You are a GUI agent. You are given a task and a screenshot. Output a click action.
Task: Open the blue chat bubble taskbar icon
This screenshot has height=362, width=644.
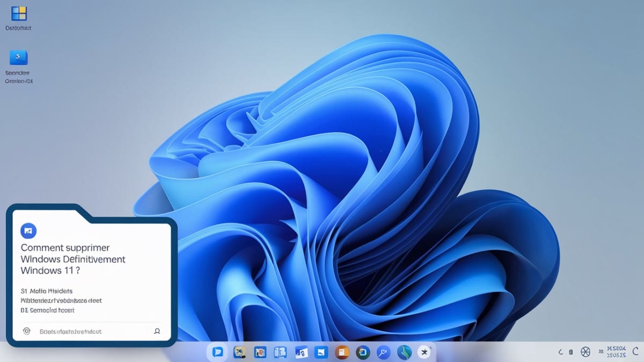pyautogui.click(x=217, y=352)
